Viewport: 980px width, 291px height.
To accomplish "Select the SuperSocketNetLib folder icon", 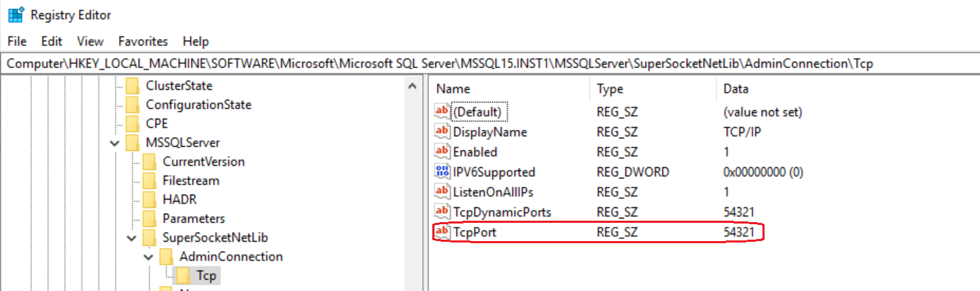I will click(150, 238).
